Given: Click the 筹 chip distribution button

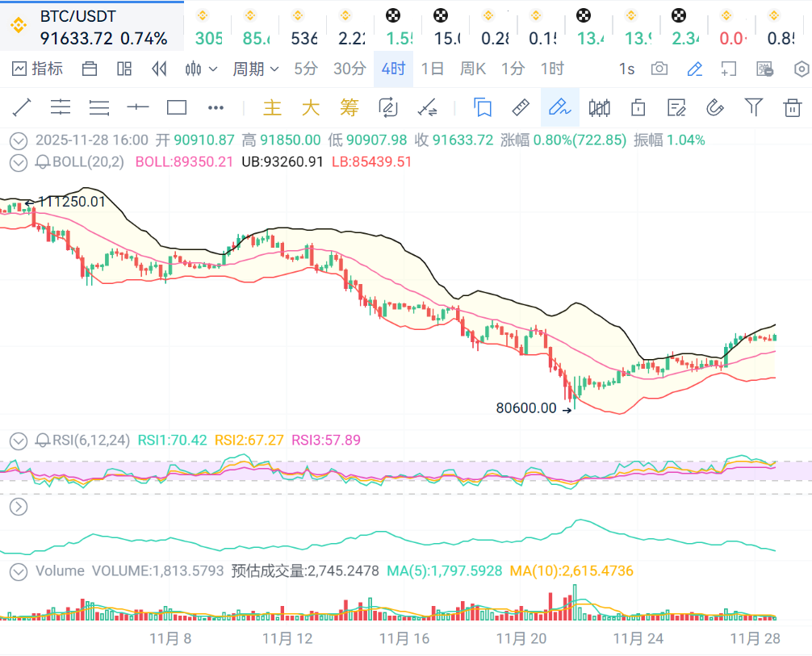Looking at the screenshot, I should point(349,107).
